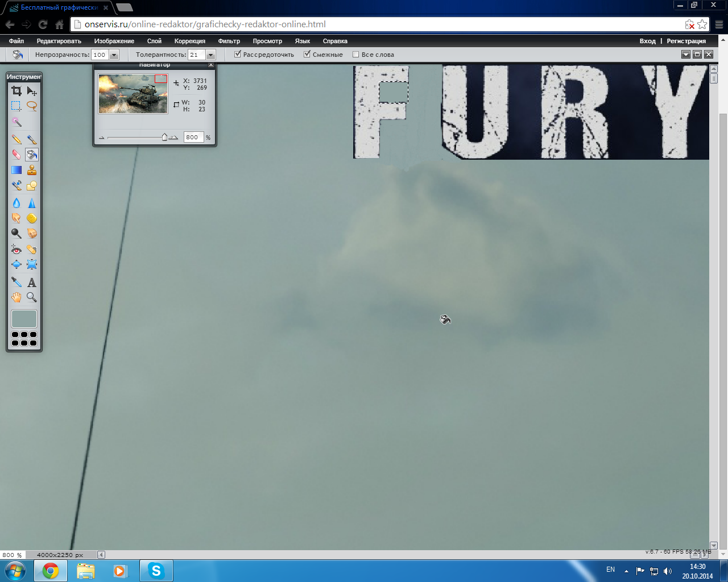Select the Move tool
The width and height of the screenshot is (728, 582).
pos(32,91)
